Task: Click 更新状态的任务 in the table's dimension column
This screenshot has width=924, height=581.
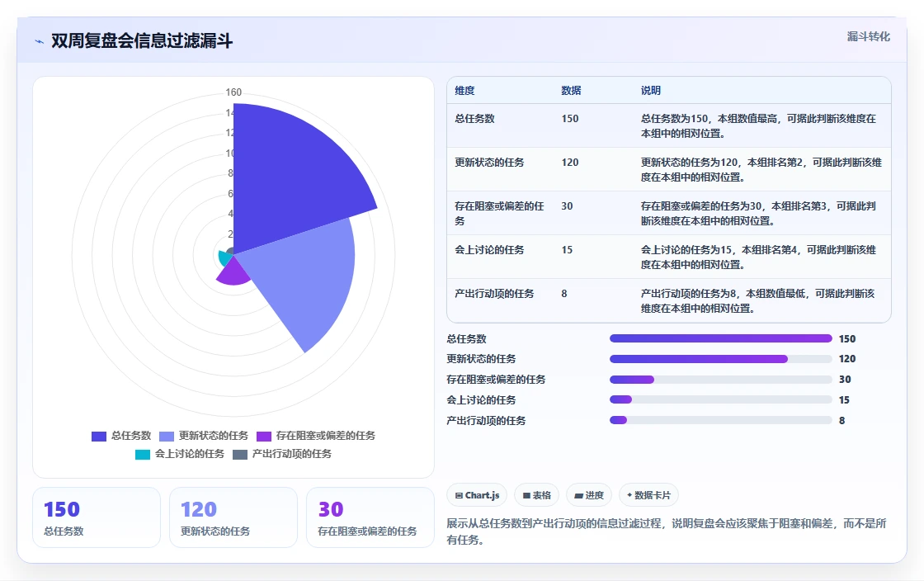Action: [489, 162]
